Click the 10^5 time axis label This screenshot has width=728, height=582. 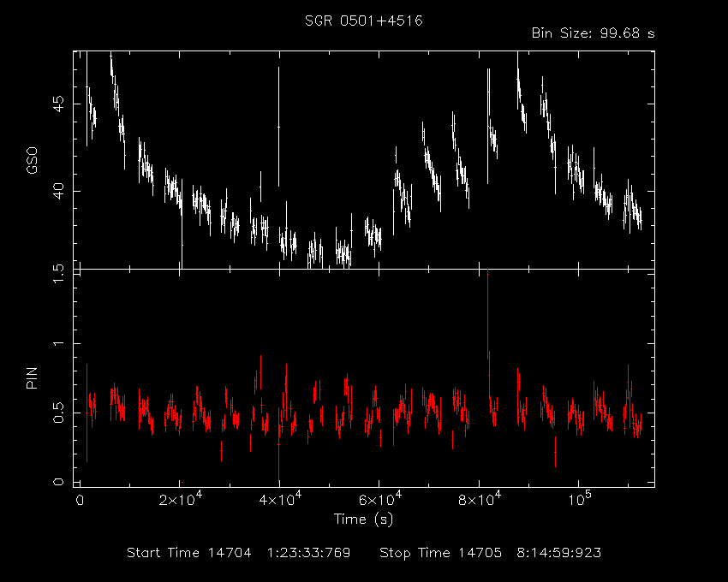point(578,498)
